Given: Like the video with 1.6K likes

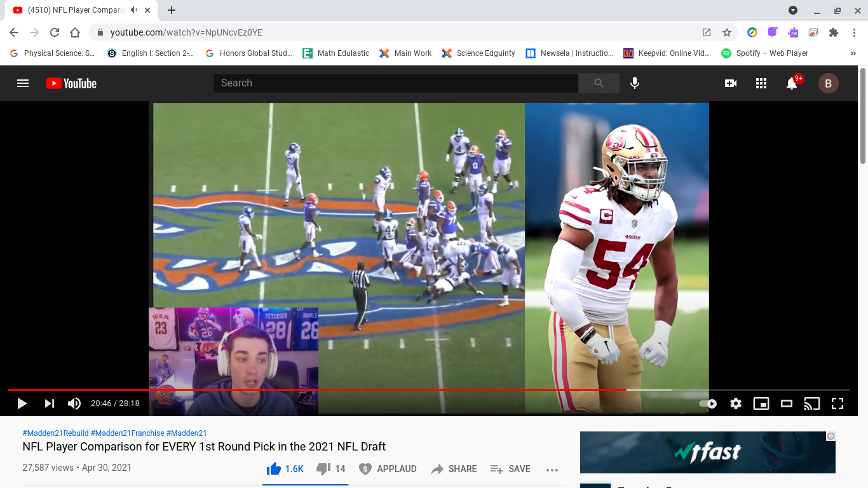Looking at the screenshot, I should pyautogui.click(x=285, y=469).
